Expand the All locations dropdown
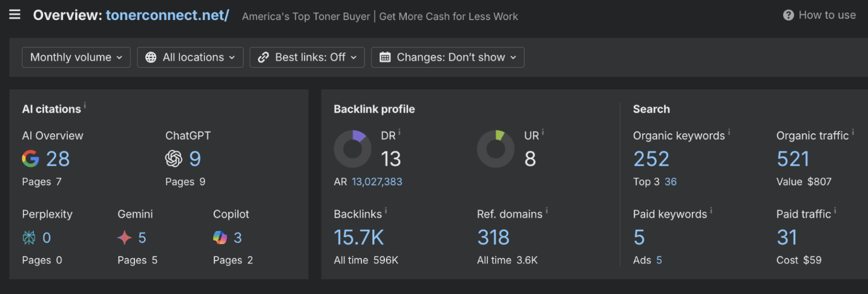Screen dimensions: 868x294 click(190, 57)
